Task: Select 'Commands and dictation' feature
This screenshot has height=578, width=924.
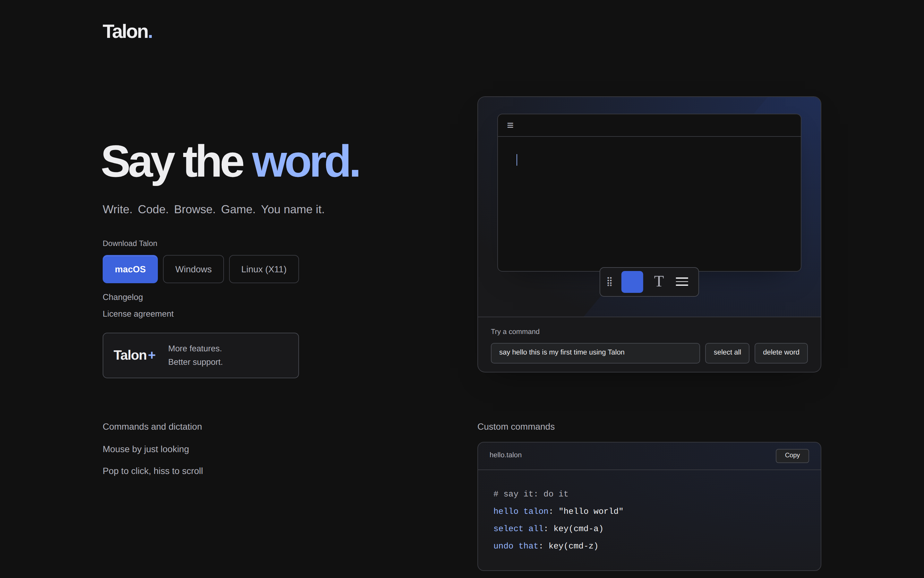Action: click(x=152, y=427)
